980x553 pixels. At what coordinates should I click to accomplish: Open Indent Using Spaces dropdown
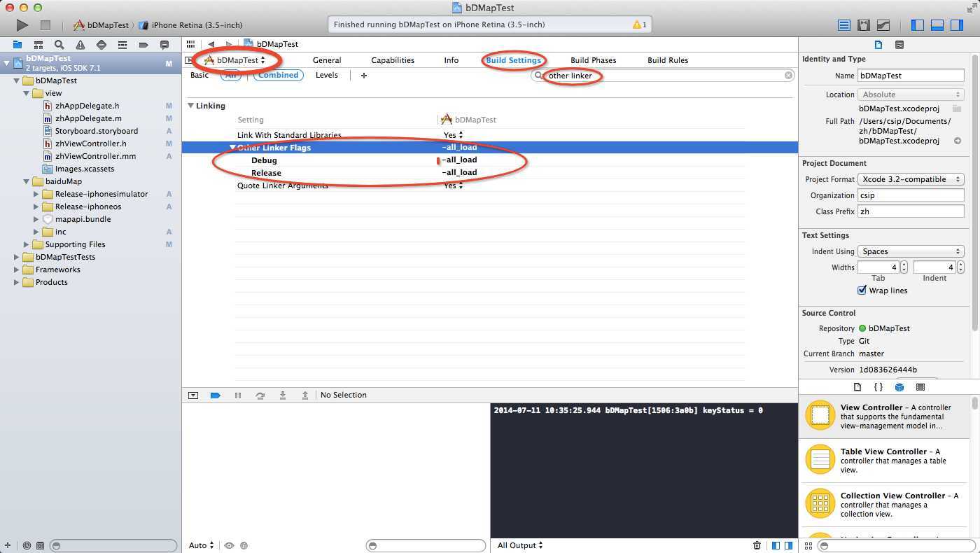911,251
